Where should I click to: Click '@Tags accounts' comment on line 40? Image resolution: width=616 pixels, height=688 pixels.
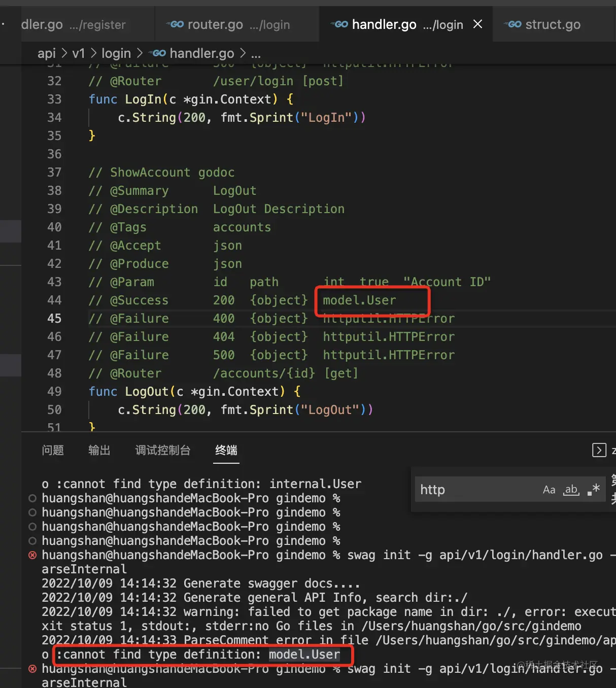click(x=180, y=227)
